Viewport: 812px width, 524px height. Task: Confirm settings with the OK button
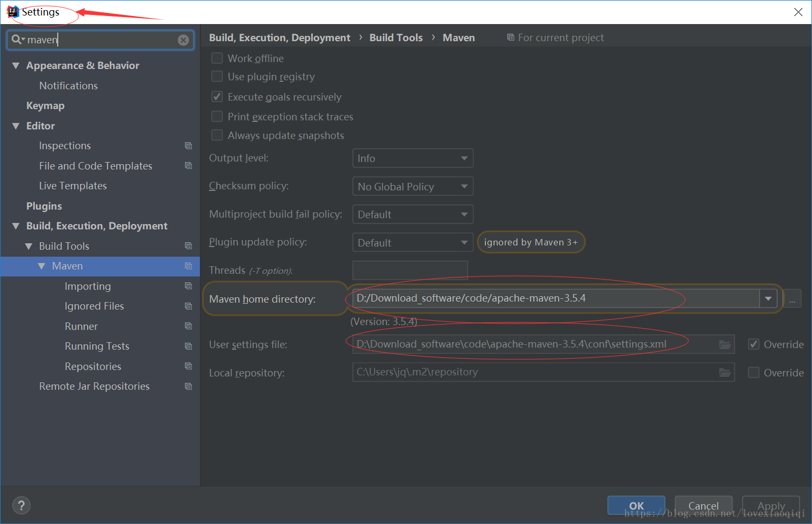pyautogui.click(x=636, y=506)
